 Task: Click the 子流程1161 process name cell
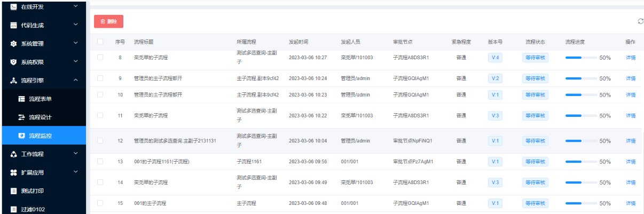(x=249, y=161)
